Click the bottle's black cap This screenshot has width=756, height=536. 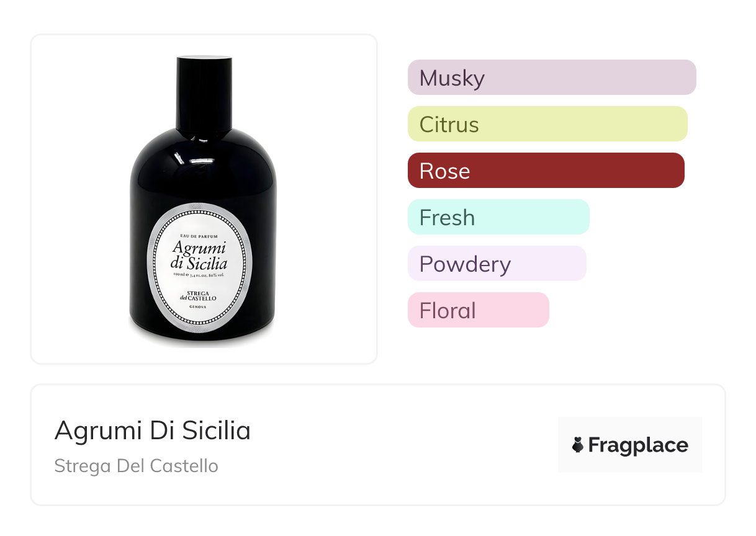[204, 87]
